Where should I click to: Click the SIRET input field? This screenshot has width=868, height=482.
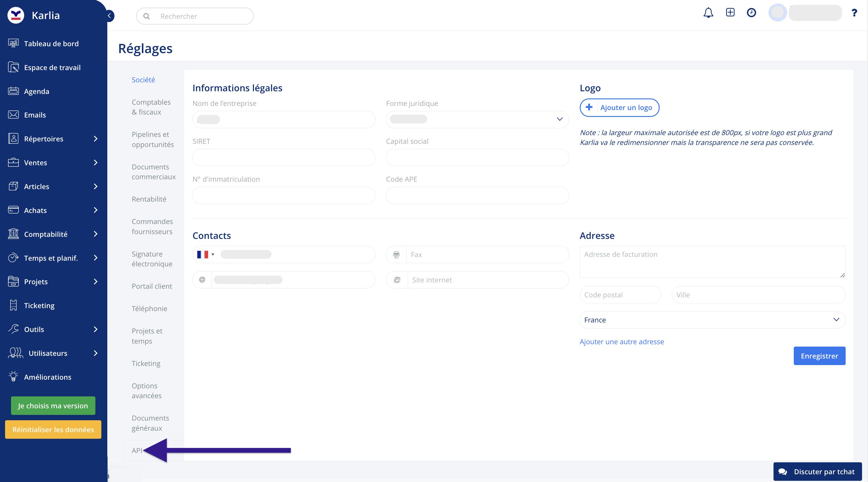point(283,157)
